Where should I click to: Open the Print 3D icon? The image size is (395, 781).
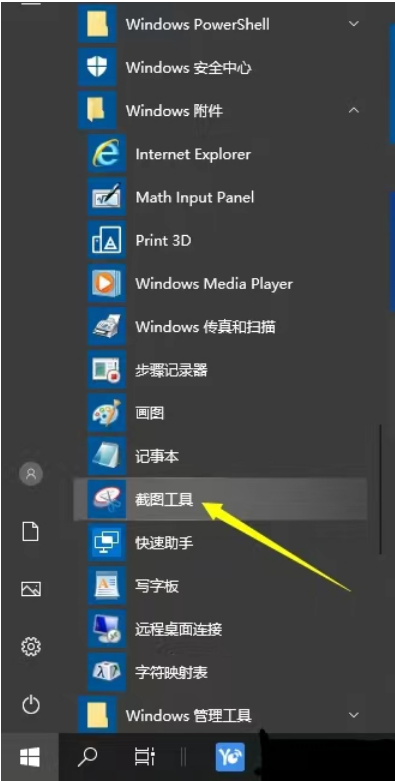107,241
